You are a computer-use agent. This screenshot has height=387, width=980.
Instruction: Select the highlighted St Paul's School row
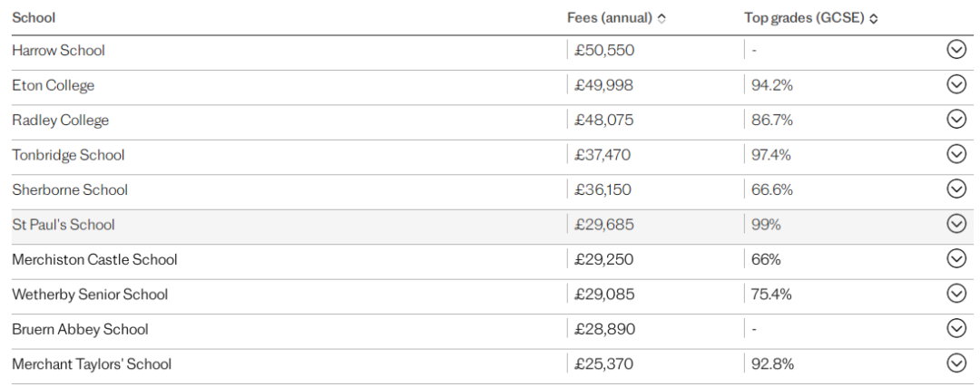[x=490, y=224]
